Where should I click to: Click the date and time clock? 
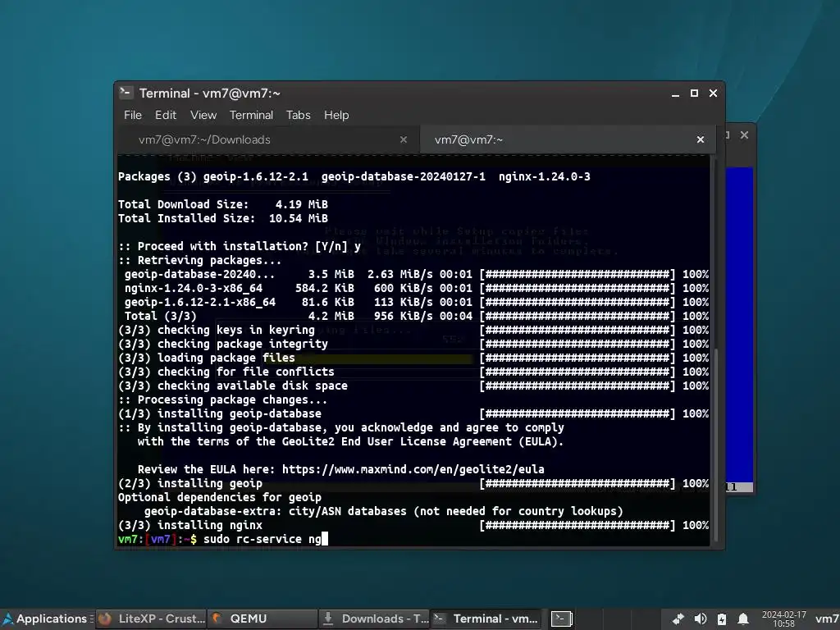coord(783,619)
